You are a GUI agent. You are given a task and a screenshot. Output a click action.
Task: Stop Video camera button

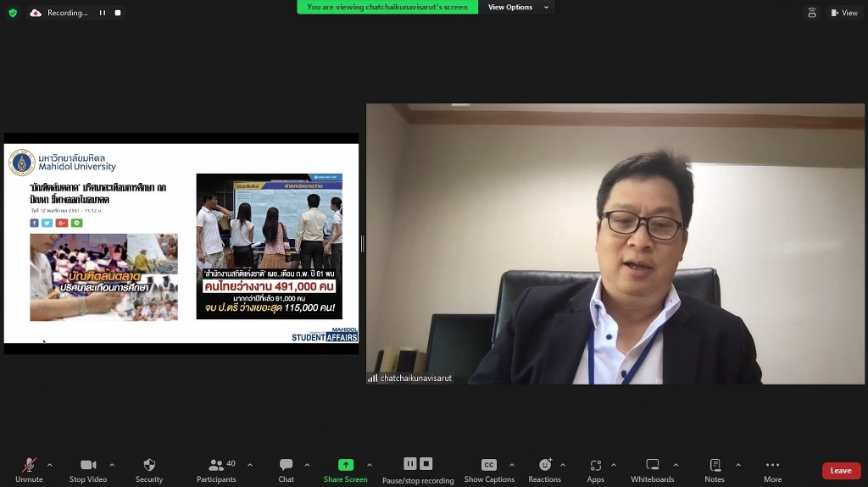point(88,470)
